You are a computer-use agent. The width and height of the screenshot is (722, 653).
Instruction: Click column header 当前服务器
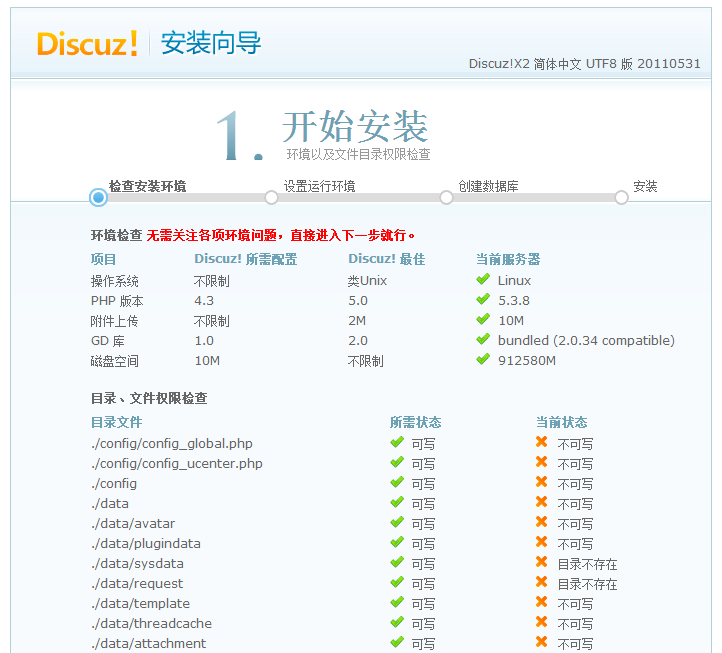(x=508, y=259)
